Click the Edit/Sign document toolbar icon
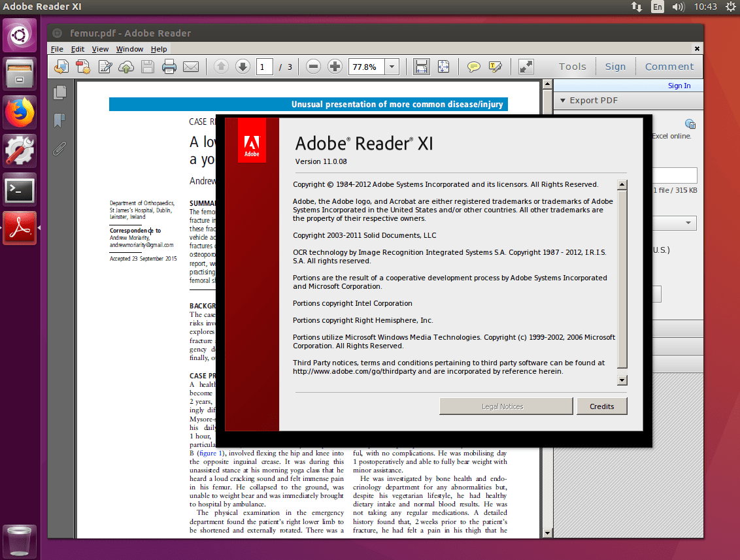This screenshot has height=560, width=740. 105,67
